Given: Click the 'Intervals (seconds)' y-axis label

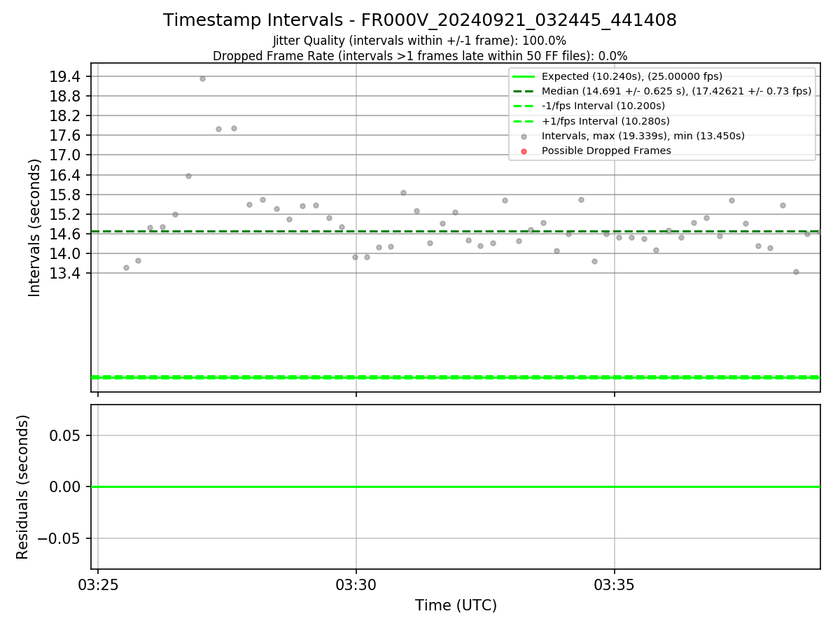Looking at the screenshot, I should click(x=35, y=227).
